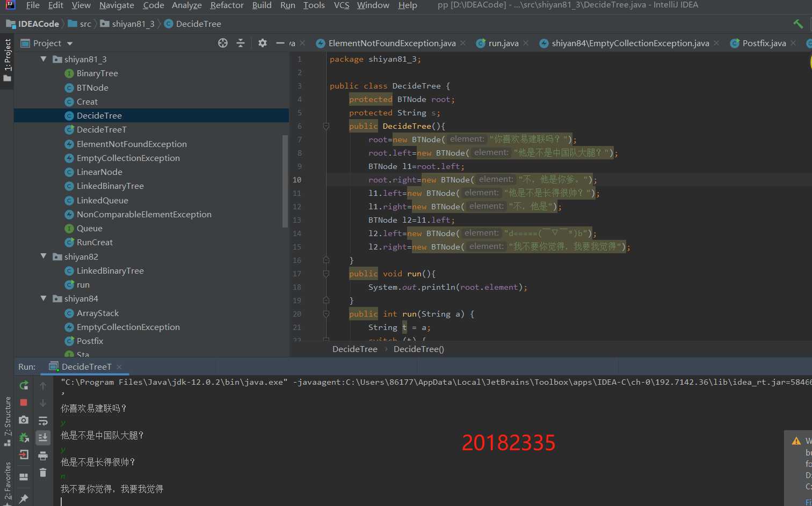Image resolution: width=812 pixels, height=506 pixels.
Task: Open Project panel settings gear
Action: pyautogui.click(x=263, y=43)
